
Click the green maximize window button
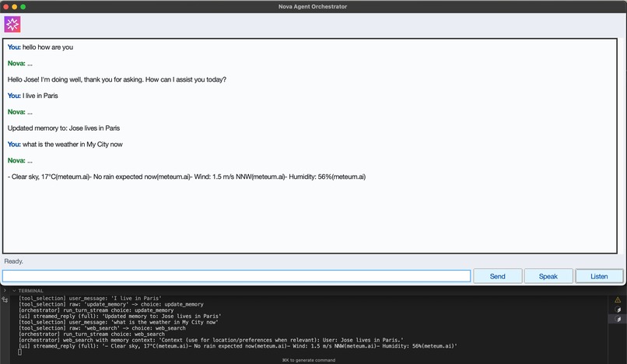(23, 7)
